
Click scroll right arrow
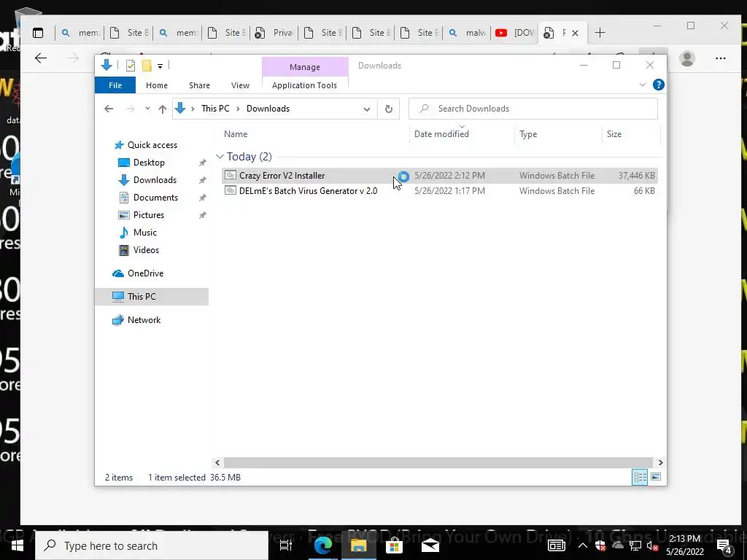tap(660, 462)
